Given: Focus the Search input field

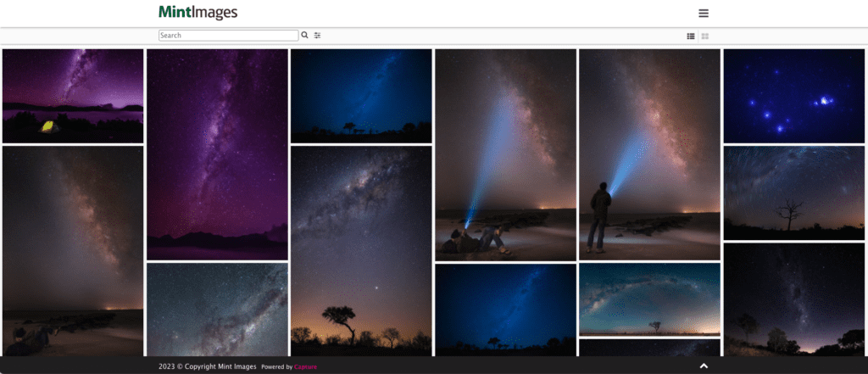Looking at the screenshot, I should pyautogui.click(x=229, y=36).
